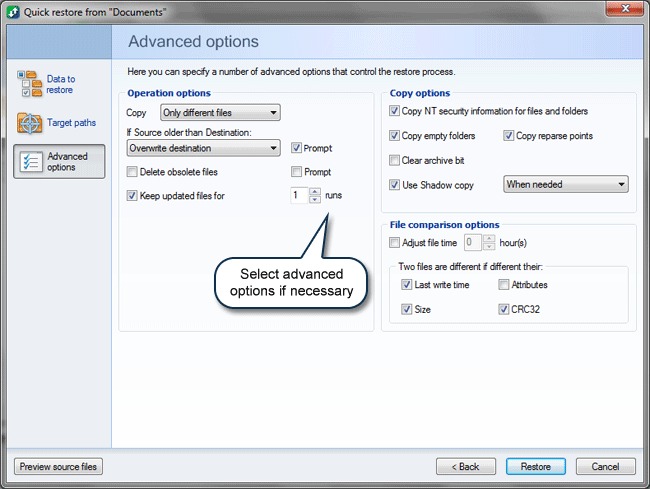Enable Clear archive bit
The image size is (650, 489).
pos(394,160)
